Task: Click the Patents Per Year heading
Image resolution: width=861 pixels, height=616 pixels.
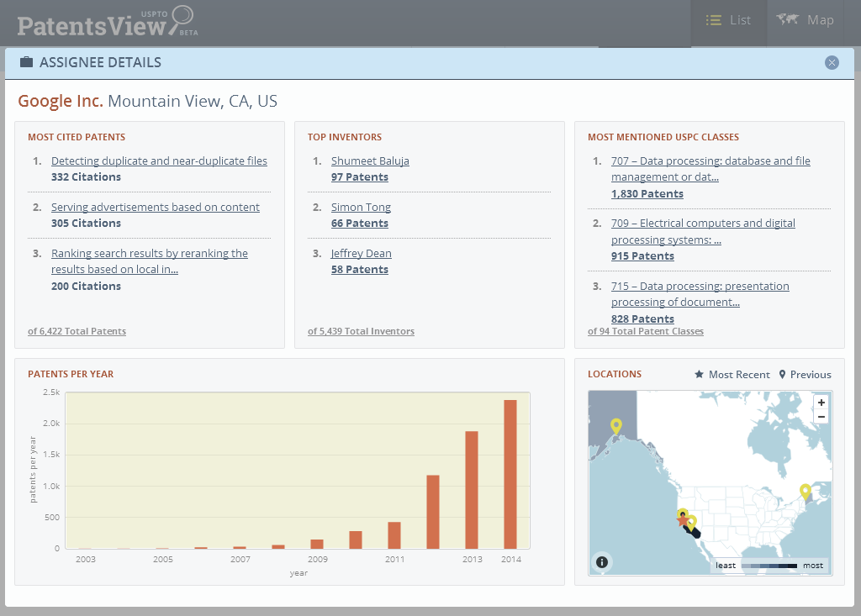Action: (71, 375)
